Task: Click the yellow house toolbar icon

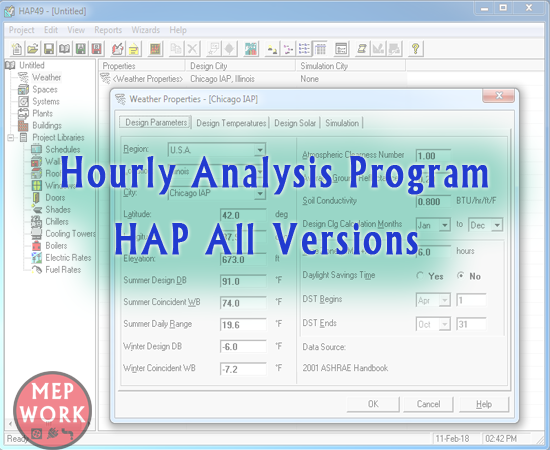Action: point(134,49)
